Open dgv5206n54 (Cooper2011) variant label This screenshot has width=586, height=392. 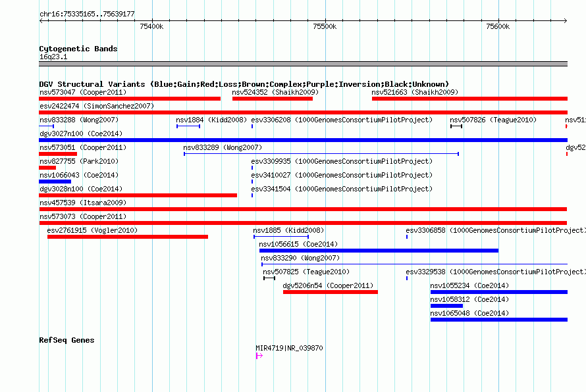(x=328, y=285)
